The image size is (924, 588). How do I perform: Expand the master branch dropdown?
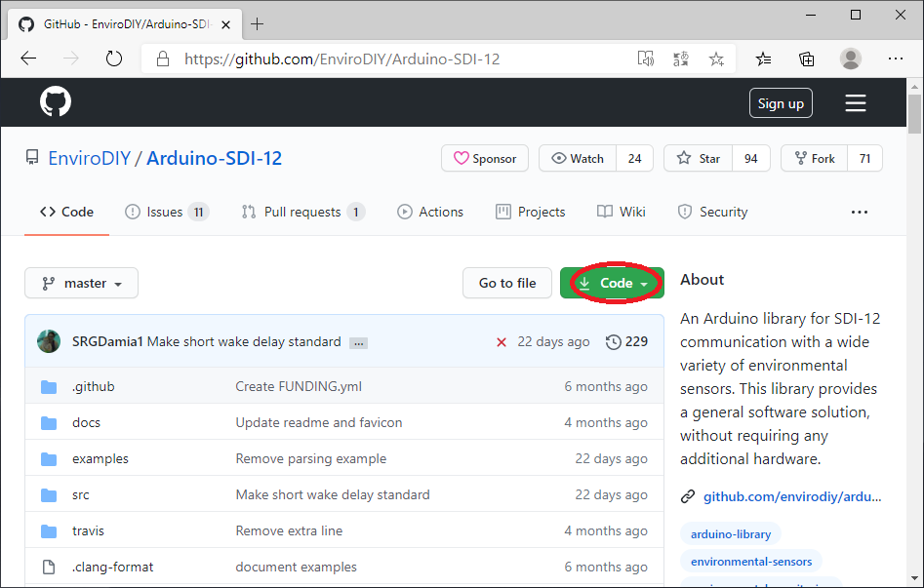tap(82, 283)
